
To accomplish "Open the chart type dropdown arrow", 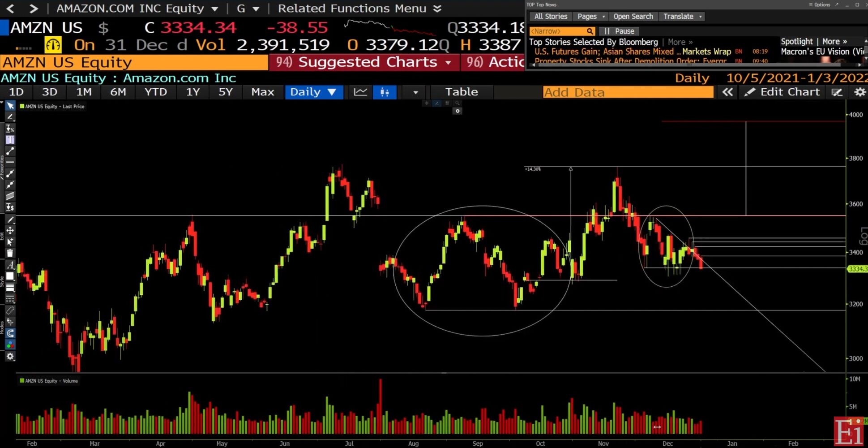I will coord(415,92).
